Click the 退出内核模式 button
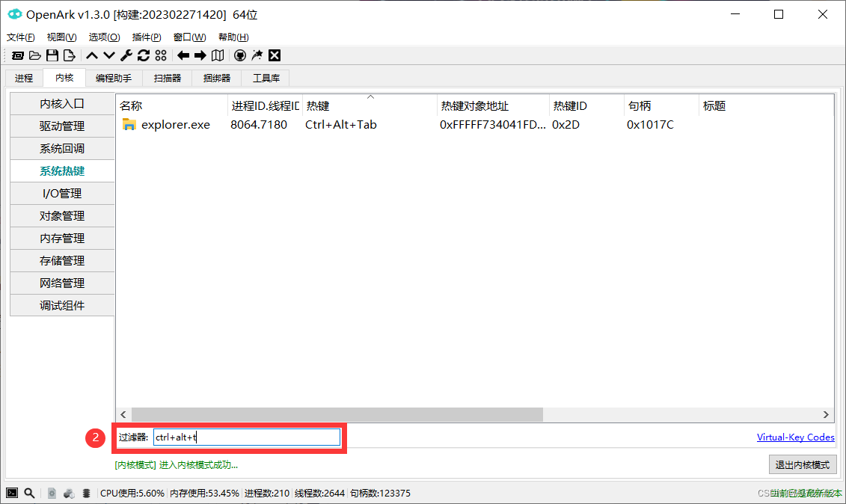846x504 pixels. tap(802, 464)
